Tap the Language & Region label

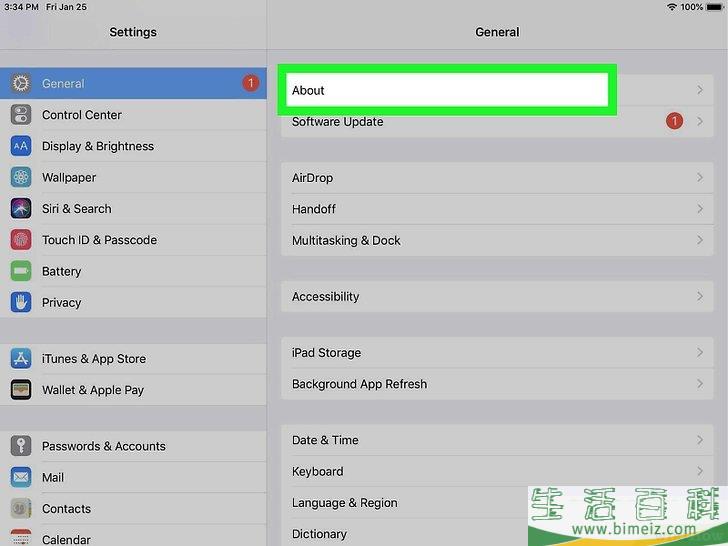344,503
